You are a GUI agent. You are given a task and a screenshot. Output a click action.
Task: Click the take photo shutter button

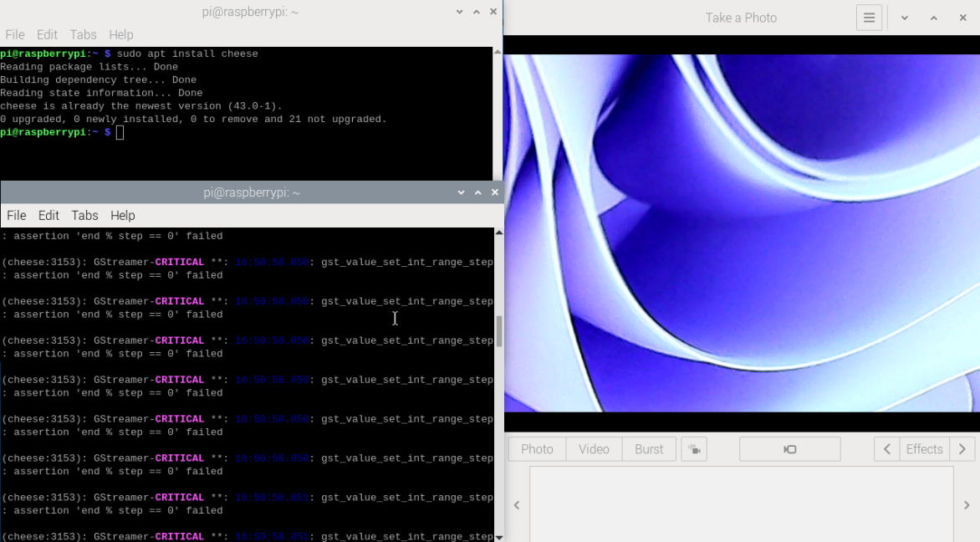pyautogui.click(x=790, y=449)
